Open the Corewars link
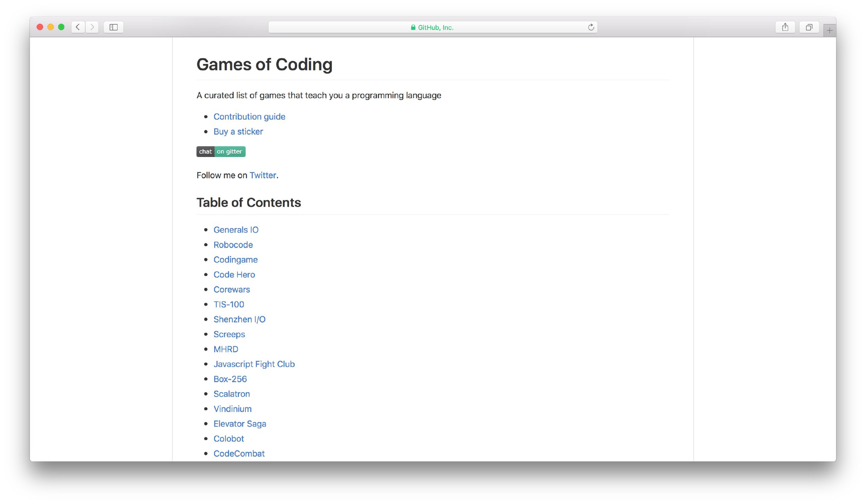The height and width of the screenshot is (504, 866). click(232, 290)
